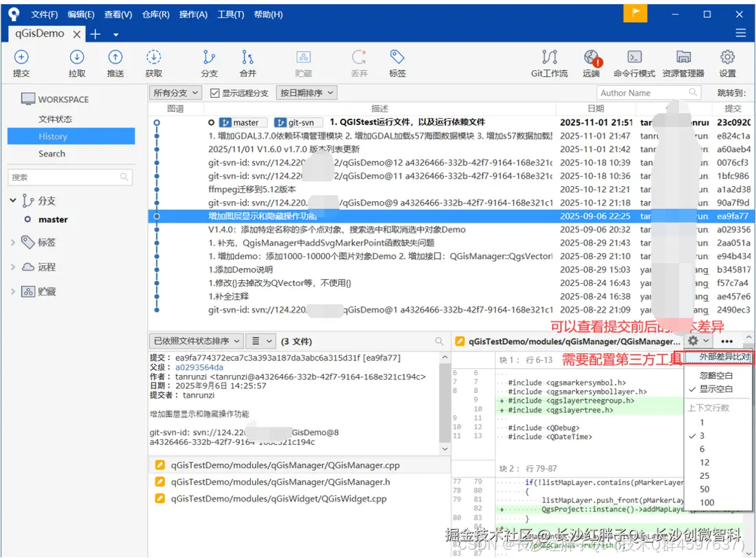The image size is (756, 558).
Task: Select 忽略空白 option
Action: (716, 375)
